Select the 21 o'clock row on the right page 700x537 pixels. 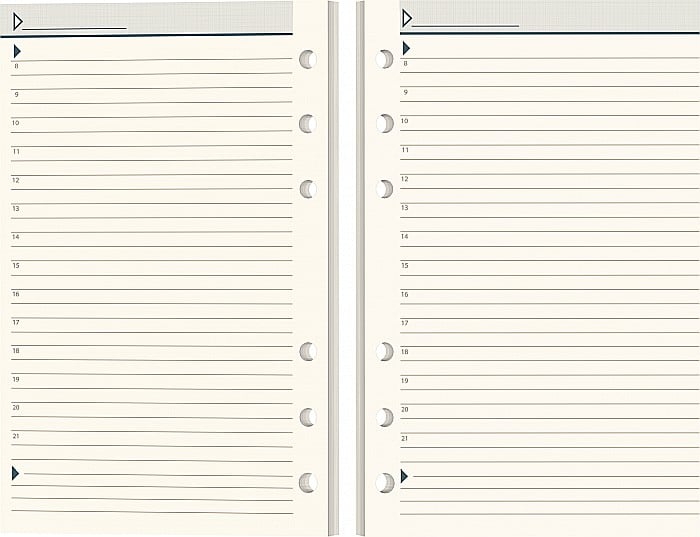point(550,440)
